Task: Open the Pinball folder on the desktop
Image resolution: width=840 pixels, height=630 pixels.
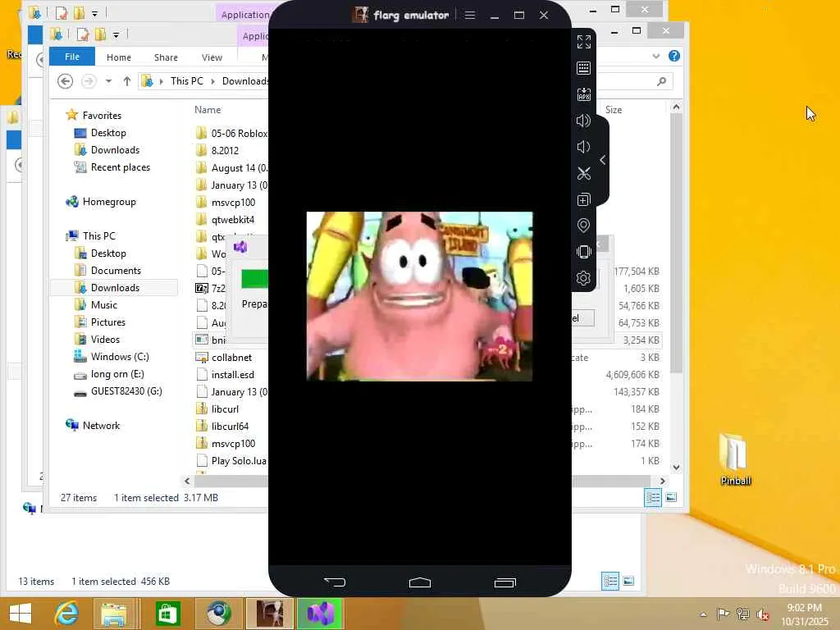Action: pyautogui.click(x=735, y=459)
